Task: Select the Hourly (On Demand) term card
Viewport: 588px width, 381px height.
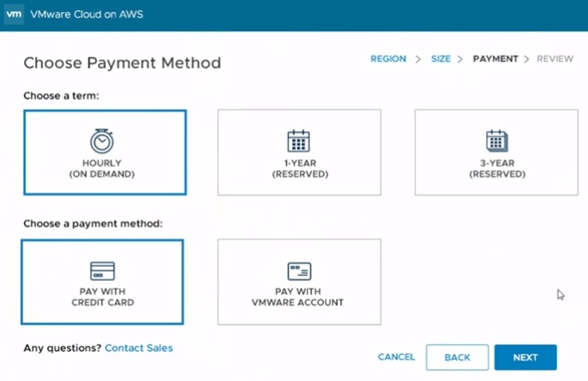Action: [x=105, y=153]
